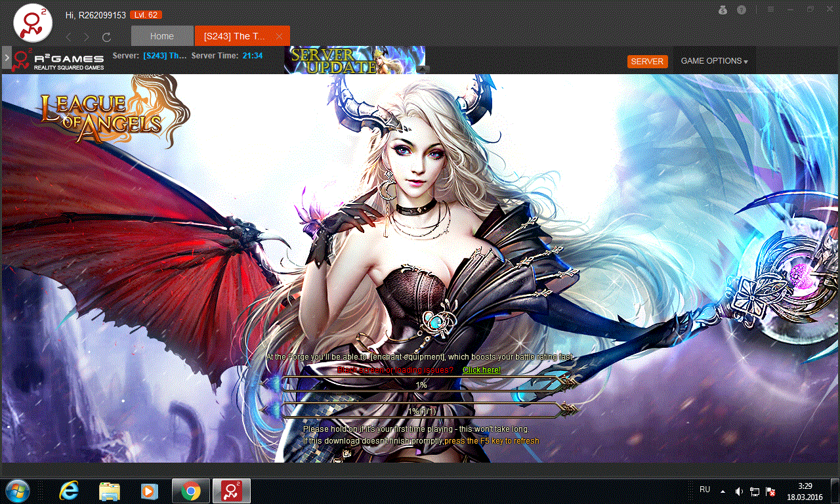This screenshot has width=840, height=504.
Task: Go back with the back arrow
Action: tap(68, 37)
